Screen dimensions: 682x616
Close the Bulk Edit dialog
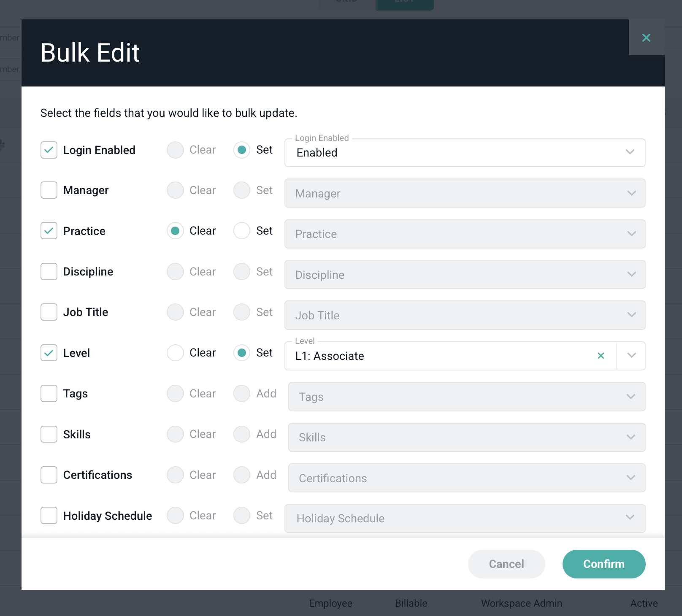(x=646, y=38)
